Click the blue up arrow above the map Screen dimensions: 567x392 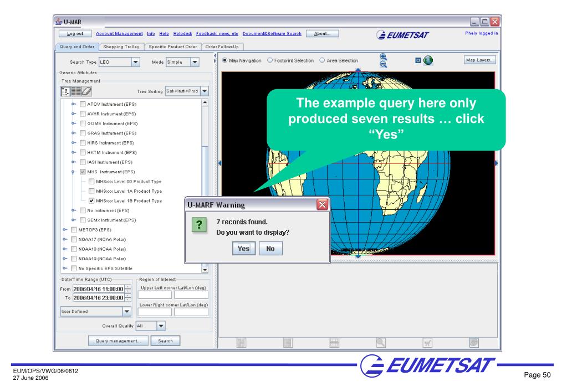358,70
